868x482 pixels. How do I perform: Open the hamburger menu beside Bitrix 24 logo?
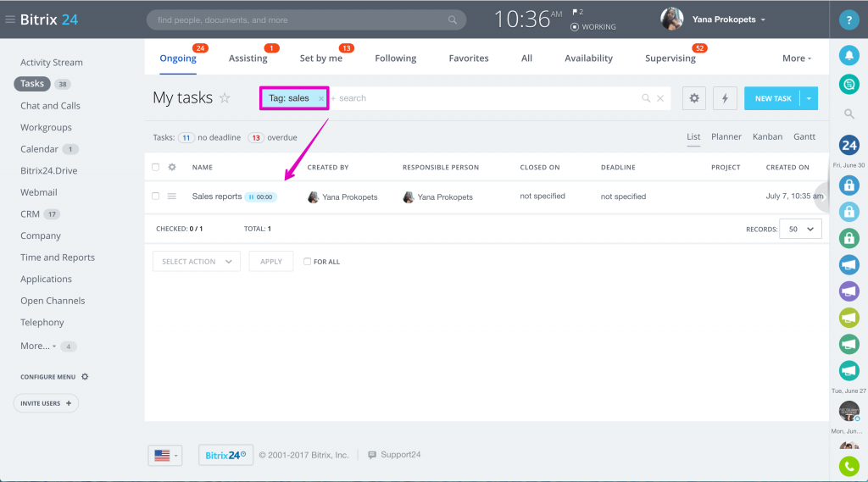coord(10,19)
